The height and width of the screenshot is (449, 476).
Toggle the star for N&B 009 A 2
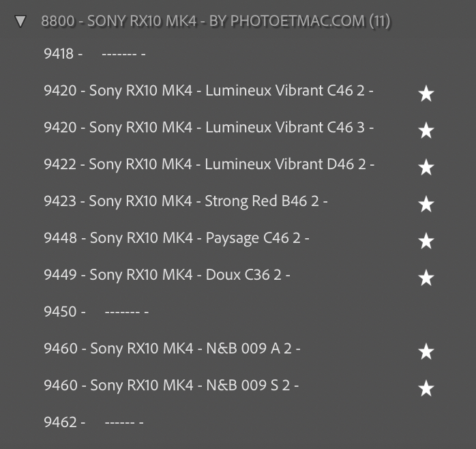pyautogui.click(x=426, y=351)
